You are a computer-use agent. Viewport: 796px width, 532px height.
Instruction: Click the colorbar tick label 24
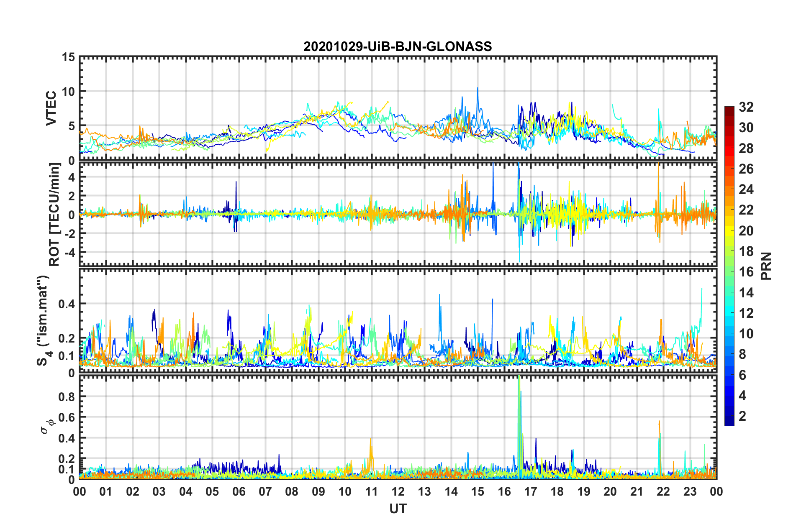[x=746, y=189]
